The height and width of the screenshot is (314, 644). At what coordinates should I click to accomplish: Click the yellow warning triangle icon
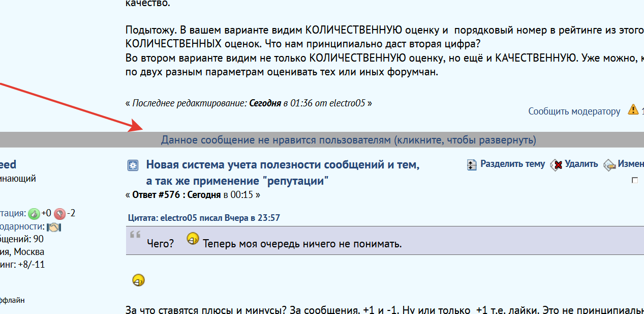click(633, 109)
